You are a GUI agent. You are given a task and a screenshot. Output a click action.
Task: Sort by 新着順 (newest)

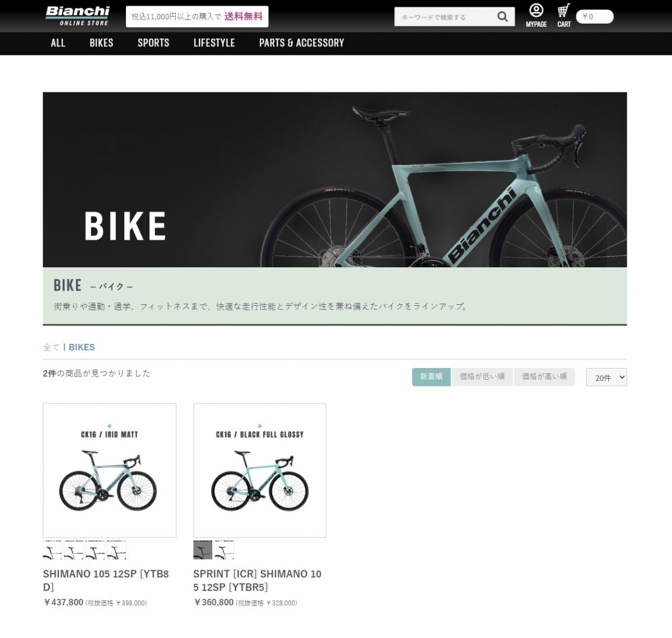pos(431,377)
